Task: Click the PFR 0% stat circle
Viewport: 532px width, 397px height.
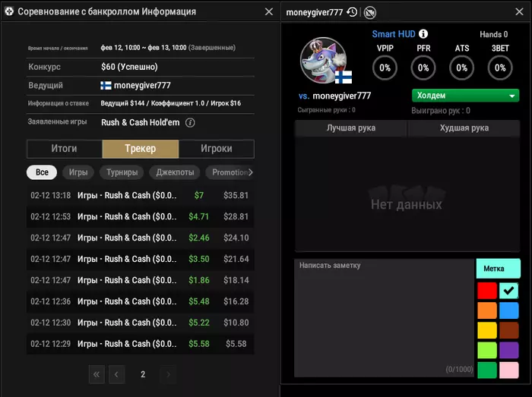Action: (423, 68)
